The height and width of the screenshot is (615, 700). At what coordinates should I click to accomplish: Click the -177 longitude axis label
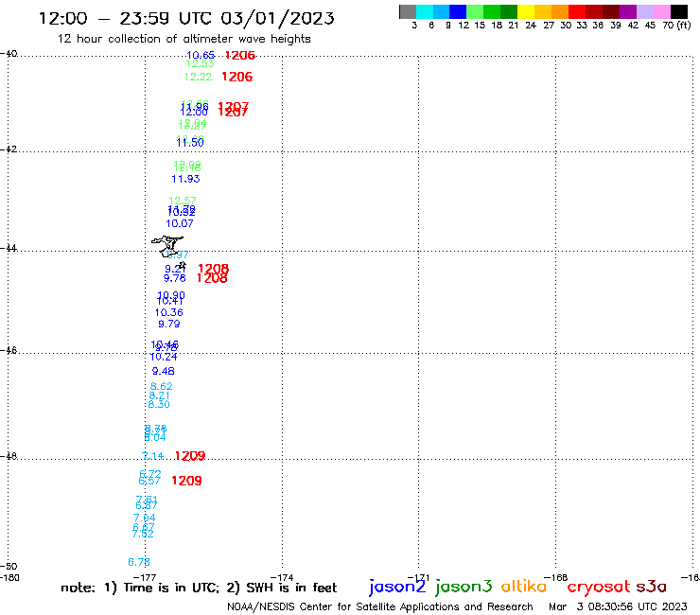(145, 577)
